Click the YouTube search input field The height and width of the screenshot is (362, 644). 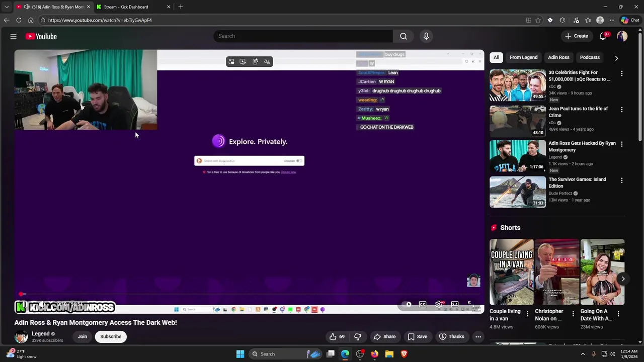[x=303, y=36]
